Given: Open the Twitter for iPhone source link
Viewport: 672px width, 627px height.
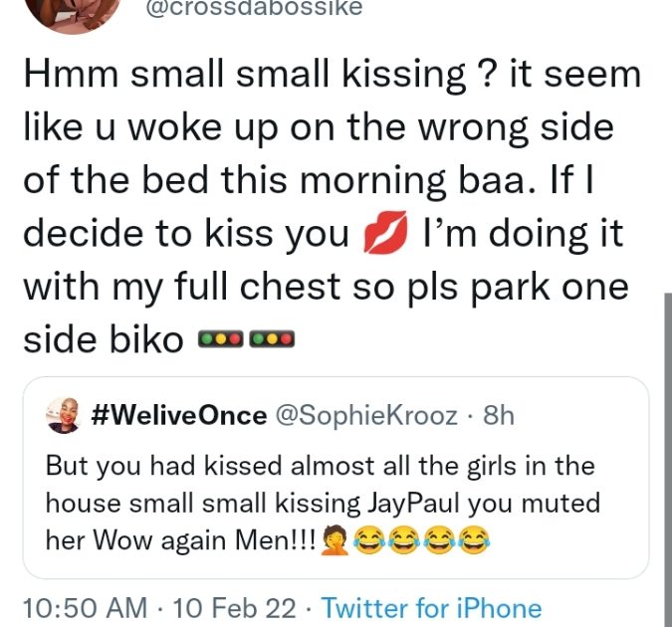Looking at the screenshot, I should click(432, 607).
